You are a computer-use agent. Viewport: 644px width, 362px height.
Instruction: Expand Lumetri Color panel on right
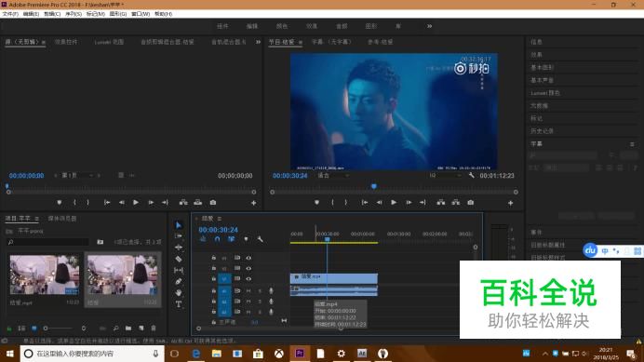(545, 93)
